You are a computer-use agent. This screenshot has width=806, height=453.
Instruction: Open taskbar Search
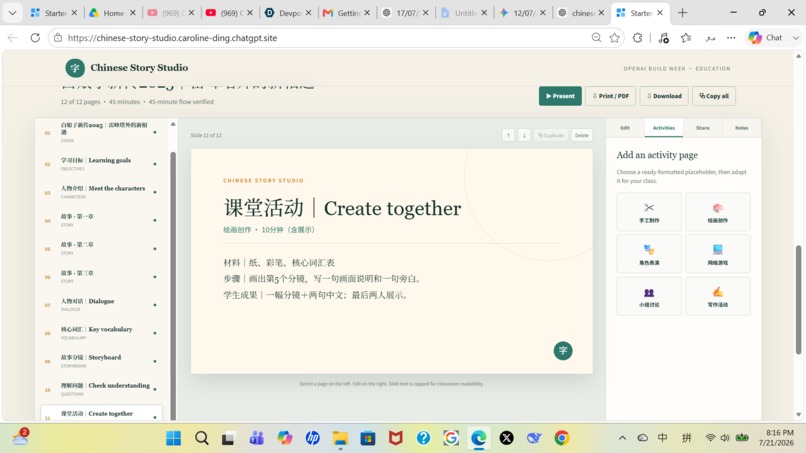tap(202, 438)
